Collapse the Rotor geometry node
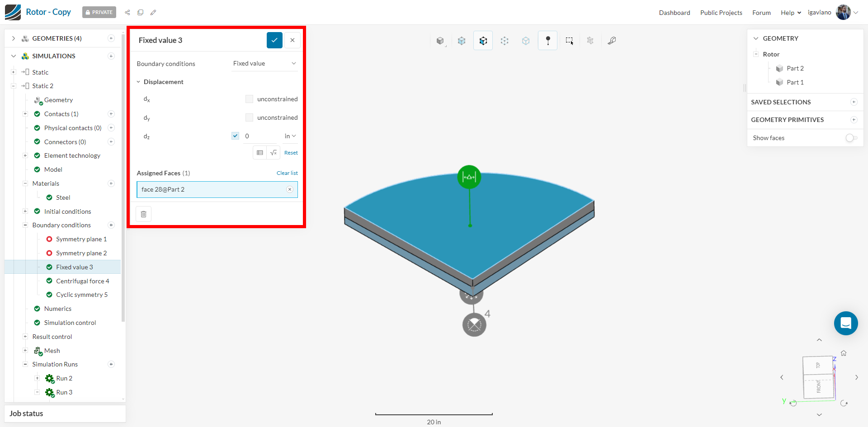Screen dimensions: 868x427 click(756, 54)
